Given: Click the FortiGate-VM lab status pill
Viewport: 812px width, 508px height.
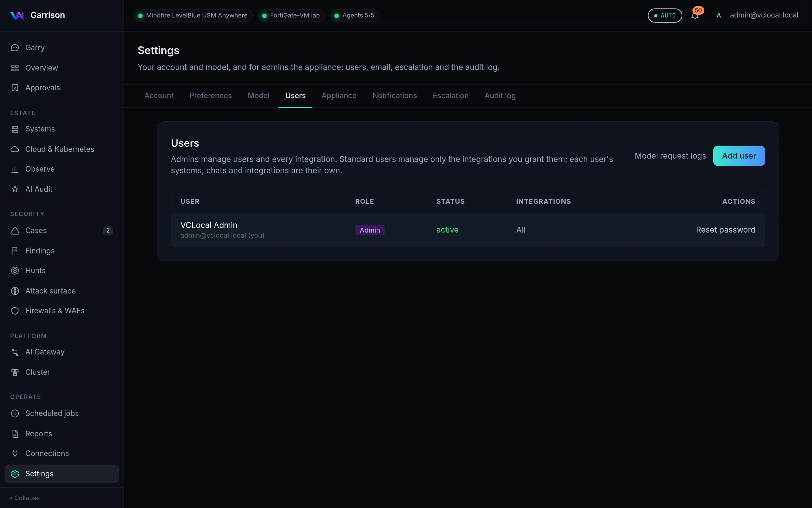Looking at the screenshot, I should (x=291, y=16).
